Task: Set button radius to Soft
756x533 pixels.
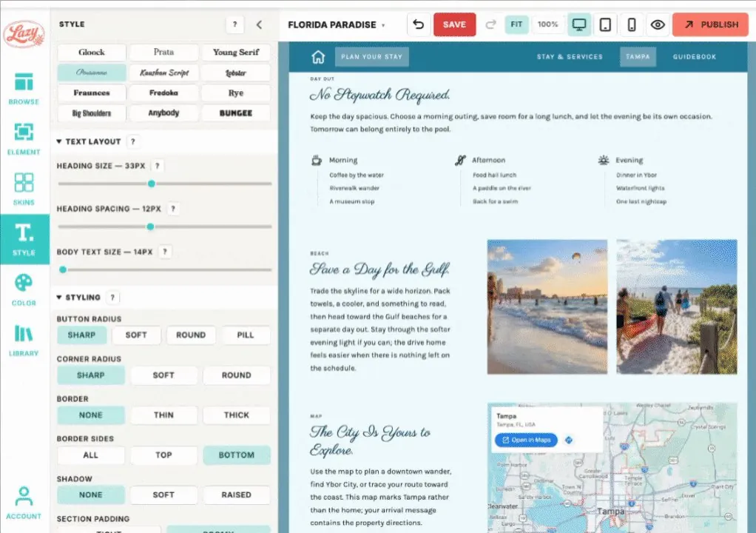Action: coord(136,335)
